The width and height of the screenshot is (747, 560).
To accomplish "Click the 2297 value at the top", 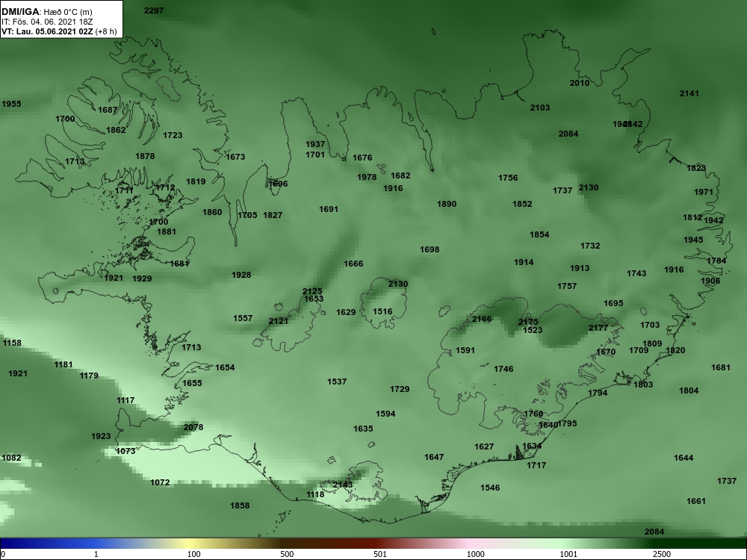I will tap(154, 10).
